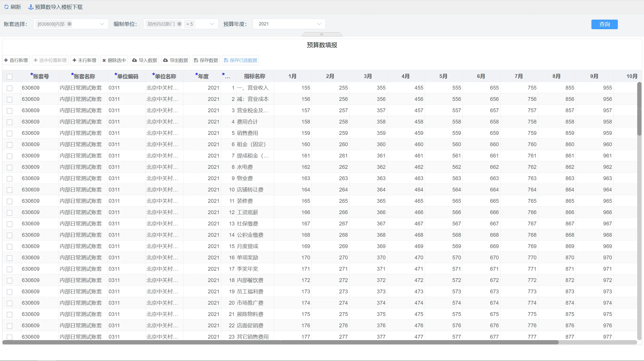Click 刷新 text button
Image resolution: width=644 pixels, height=361 pixels.
point(16,7)
